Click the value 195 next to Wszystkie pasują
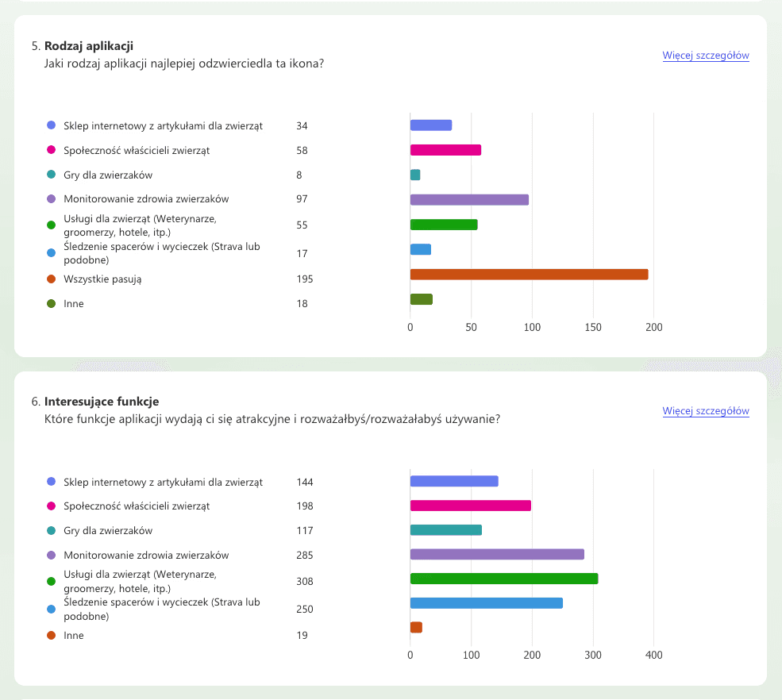Viewport: 782px width, 700px height. (305, 279)
